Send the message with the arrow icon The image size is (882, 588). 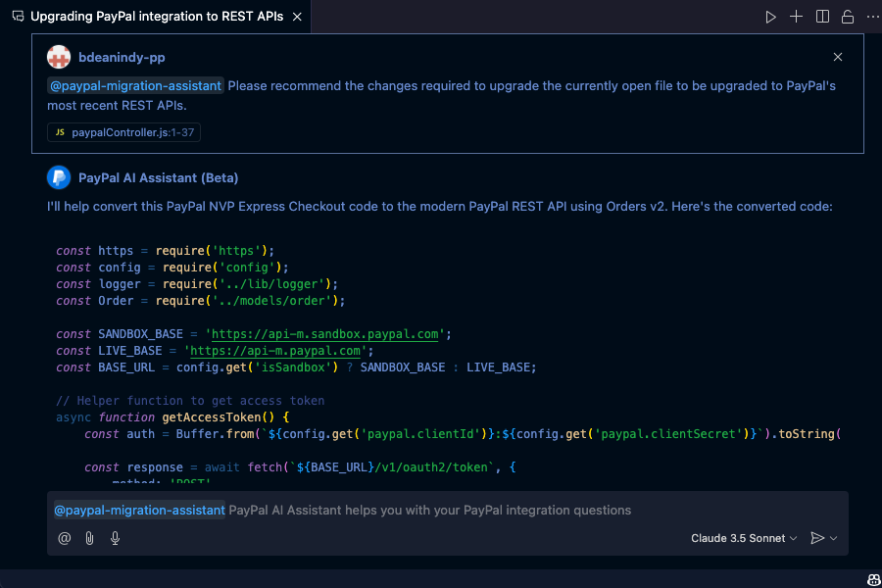pos(817,537)
